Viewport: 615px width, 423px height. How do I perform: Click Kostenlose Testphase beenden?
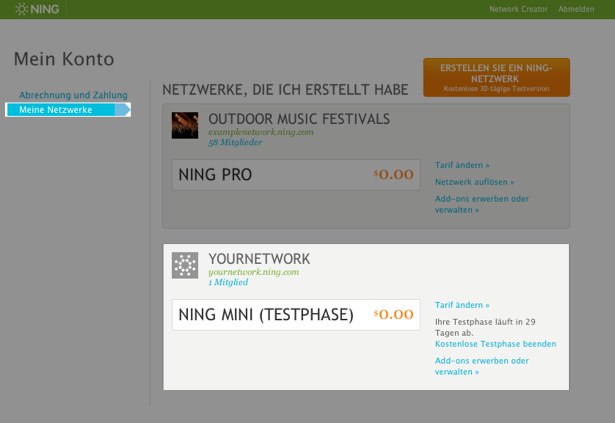[495, 344]
